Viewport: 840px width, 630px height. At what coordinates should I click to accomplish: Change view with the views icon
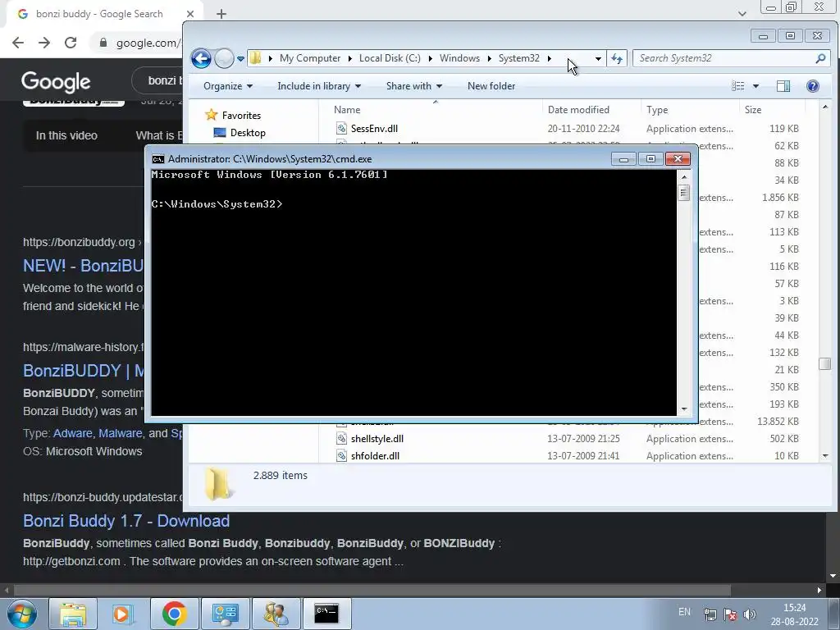pyautogui.click(x=738, y=85)
